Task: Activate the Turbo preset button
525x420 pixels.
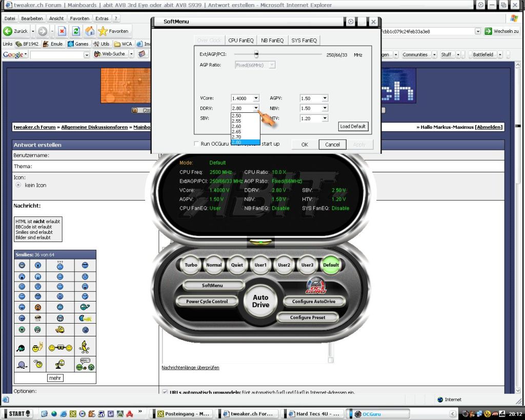Action: pyautogui.click(x=191, y=265)
